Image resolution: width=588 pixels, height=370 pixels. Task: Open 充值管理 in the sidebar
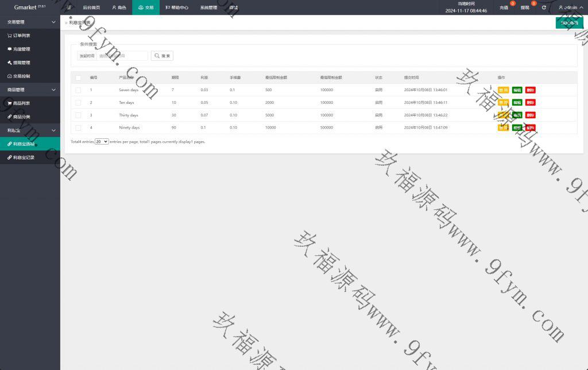(22, 49)
